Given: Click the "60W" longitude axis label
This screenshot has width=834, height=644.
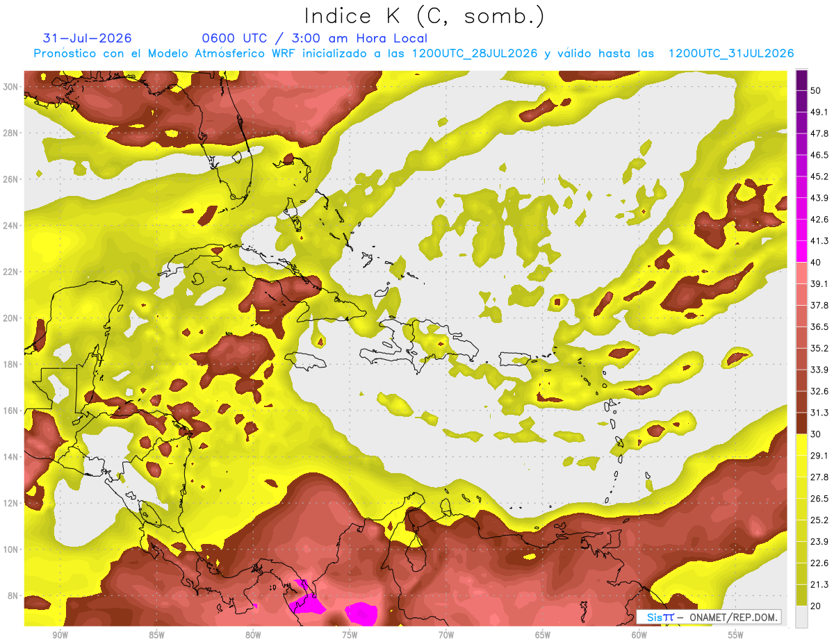Looking at the screenshot, I should click(x=639, y=636).
